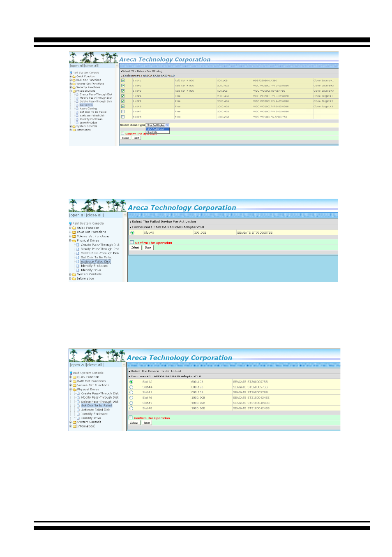Click Physical Drives folder icon in middle sidebar

pyautogui.click(x=74, y=241)
